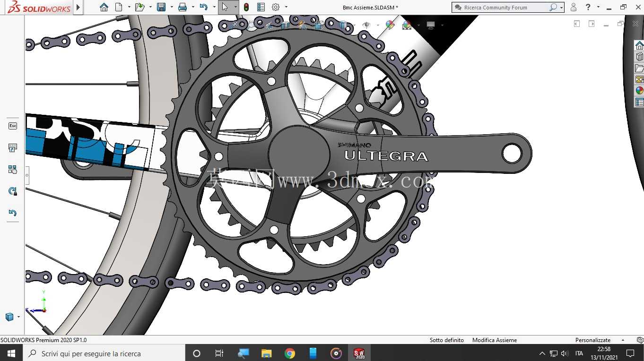Open View Settings monitor icon
This screenshot has height=361, width=644.
point(431,25)
